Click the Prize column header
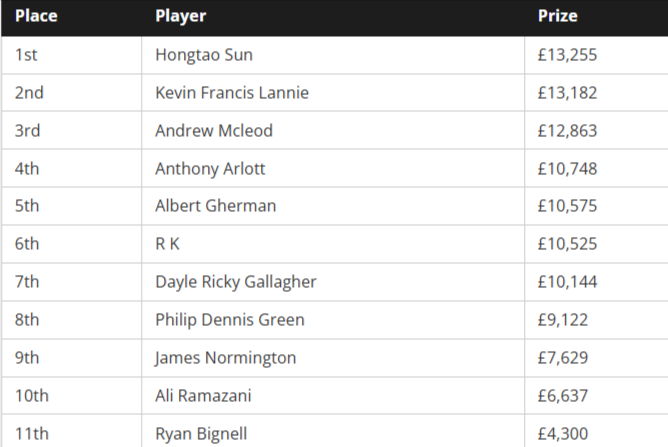The height and width of the screenshot is (447, 668). [558, 16]
